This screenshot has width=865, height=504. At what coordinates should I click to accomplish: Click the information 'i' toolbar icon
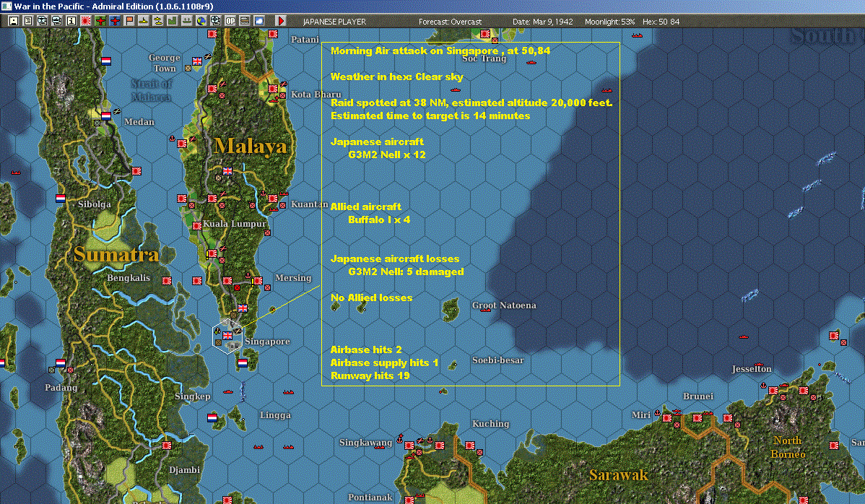click(x=71, y=21)
